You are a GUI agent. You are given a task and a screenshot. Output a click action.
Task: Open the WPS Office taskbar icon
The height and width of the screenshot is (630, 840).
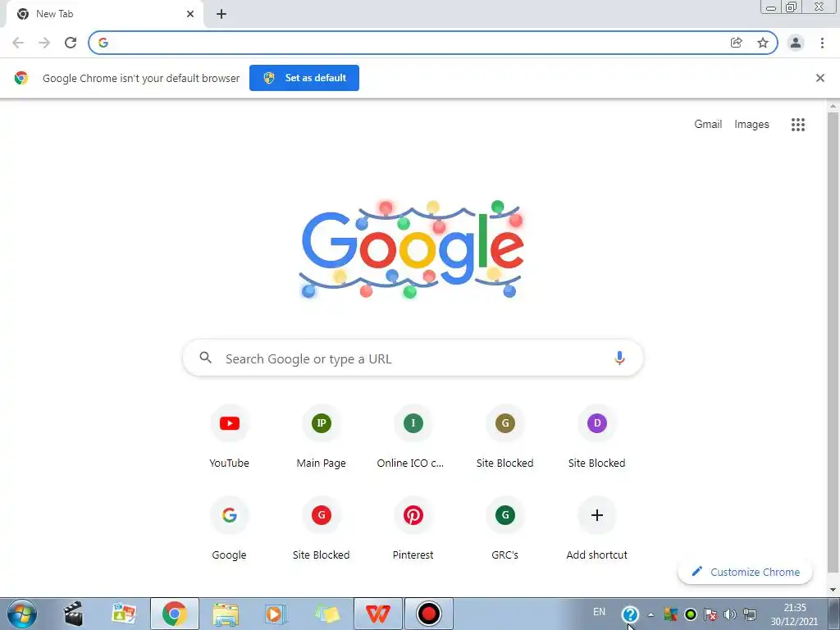point(377,614)
